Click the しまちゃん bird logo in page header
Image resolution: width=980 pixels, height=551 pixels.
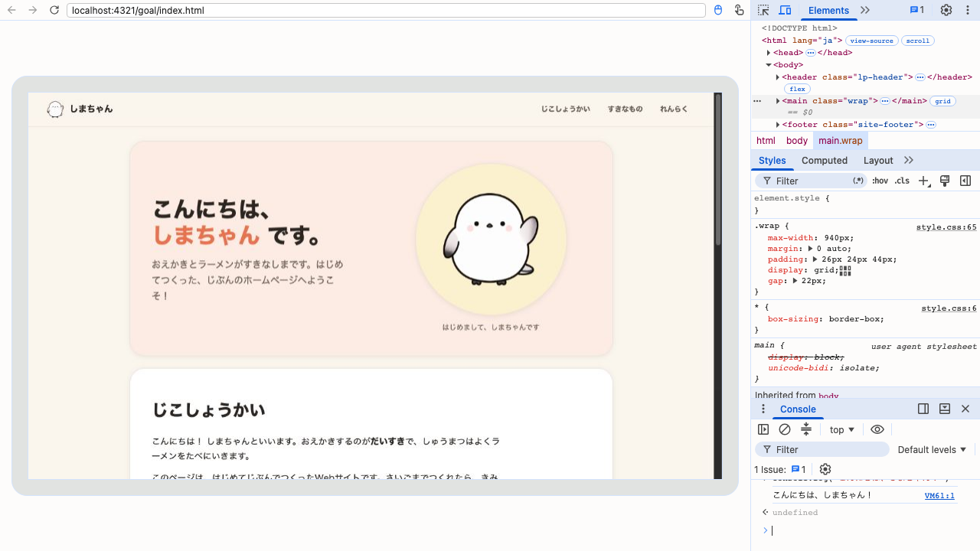(55, 109)
